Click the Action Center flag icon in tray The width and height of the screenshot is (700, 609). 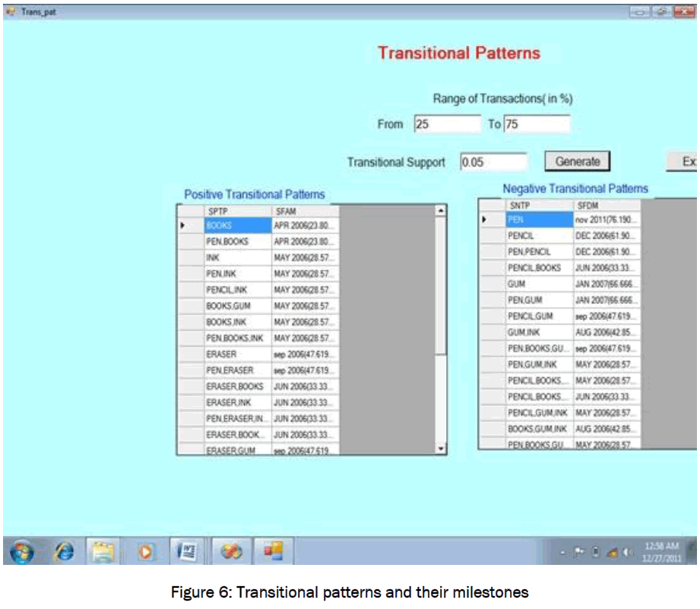point(580,553)
